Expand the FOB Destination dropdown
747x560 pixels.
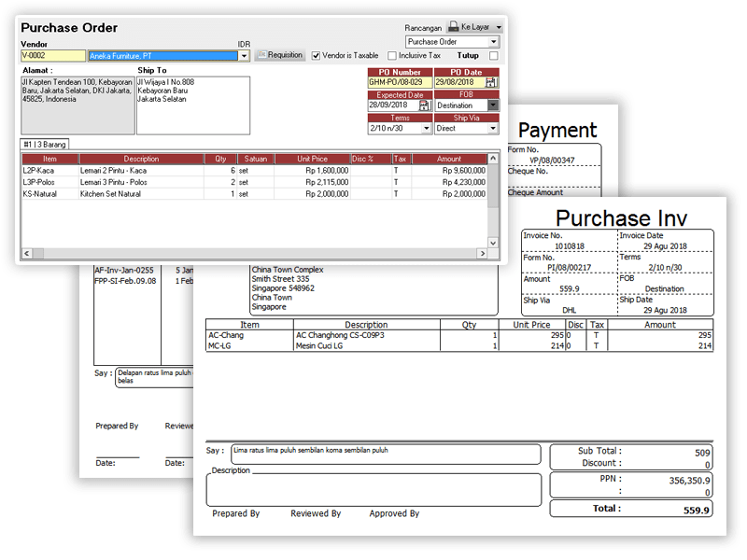point(493,105)
